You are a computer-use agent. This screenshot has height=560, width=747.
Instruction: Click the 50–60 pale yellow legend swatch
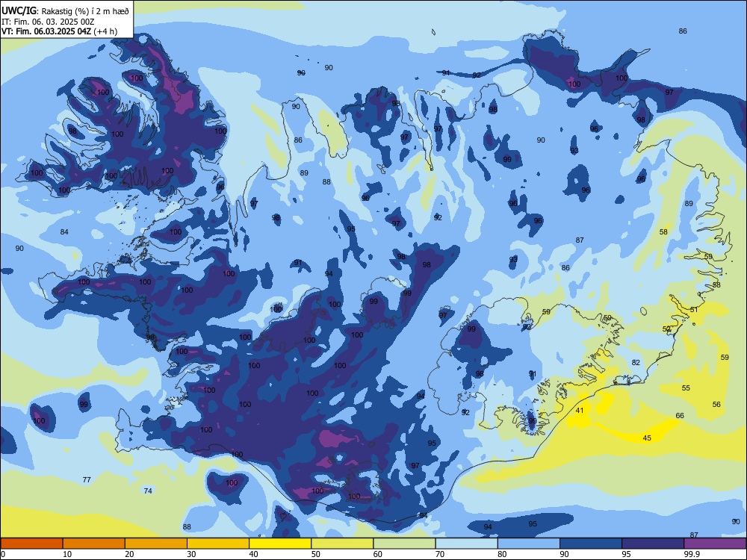point(343,544)
